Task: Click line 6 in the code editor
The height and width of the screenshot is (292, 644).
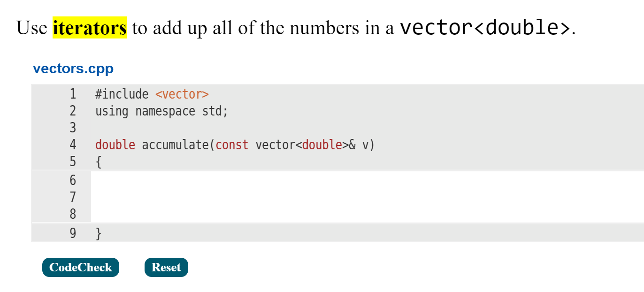Action: coord(188,180)
